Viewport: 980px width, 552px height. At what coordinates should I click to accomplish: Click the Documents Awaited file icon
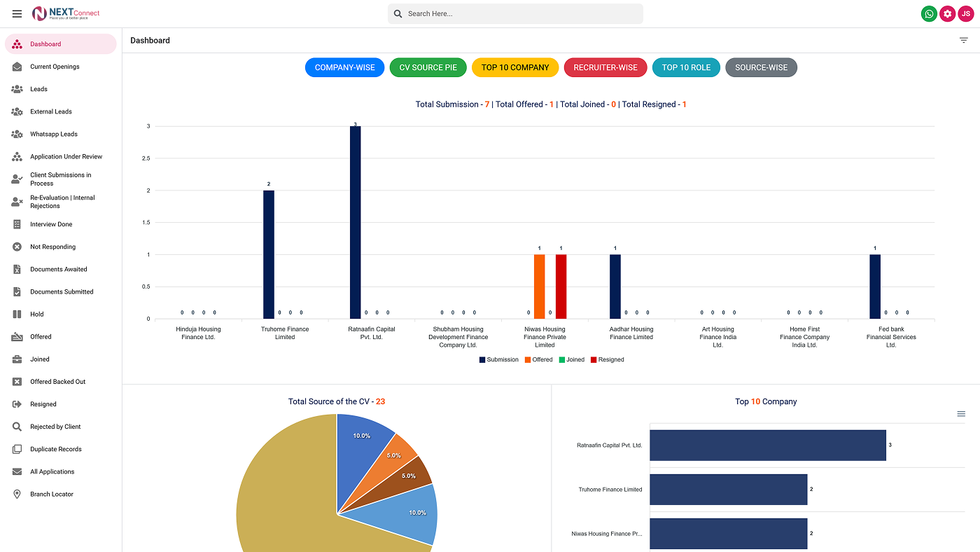(17, 269)
